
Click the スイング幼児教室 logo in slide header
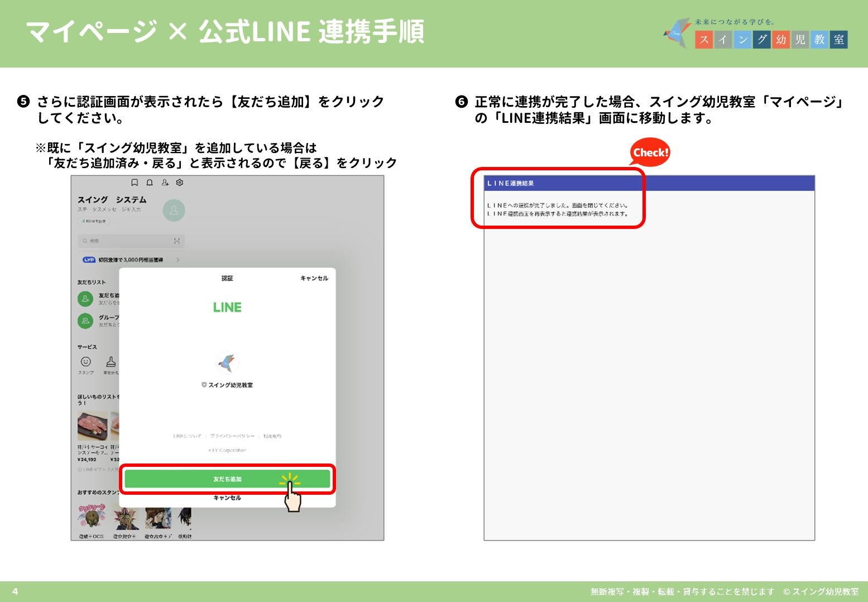click(x=755, y=33)
